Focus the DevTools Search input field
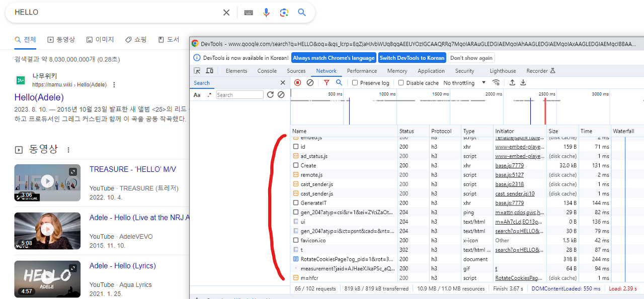644x299 pixels. (239, 95)
